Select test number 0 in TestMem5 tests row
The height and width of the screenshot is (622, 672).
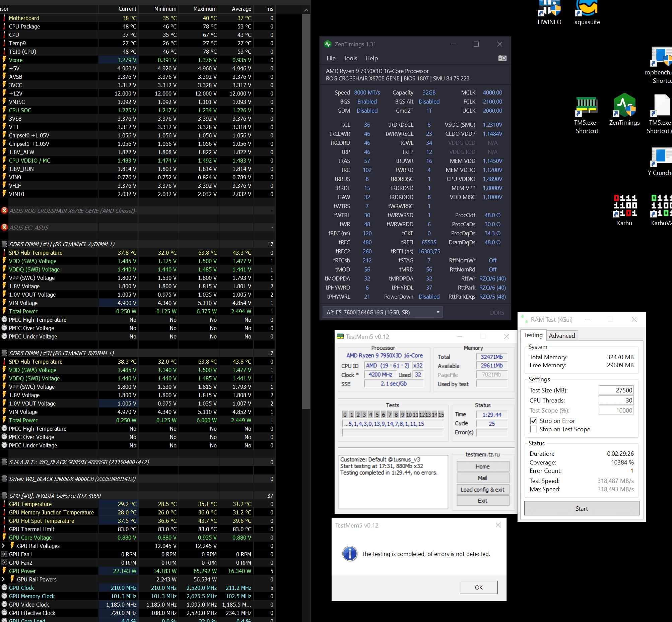coord(345,414)
